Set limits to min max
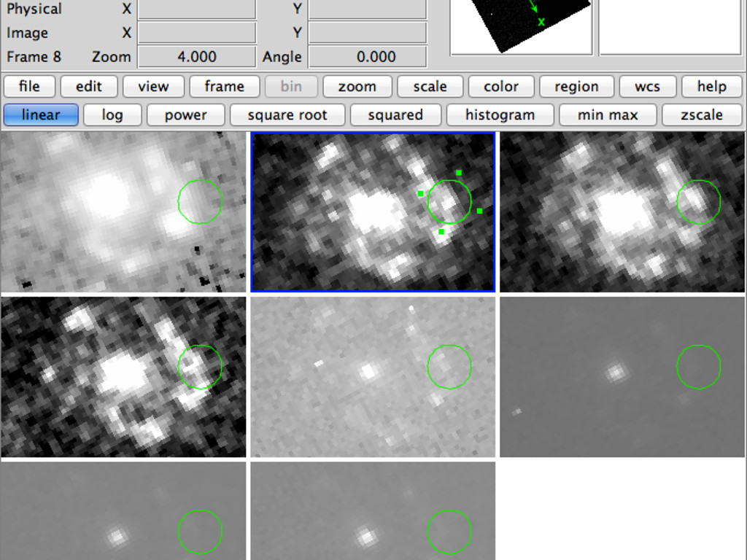This screenshot has height=560, width=747. click(x=608, y=115)
